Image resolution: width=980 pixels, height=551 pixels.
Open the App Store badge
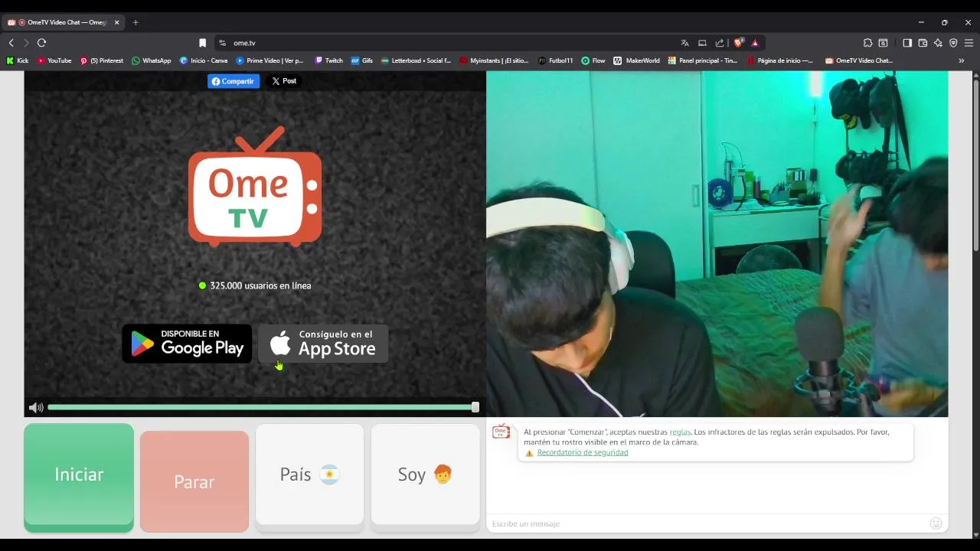click(323, 344)
